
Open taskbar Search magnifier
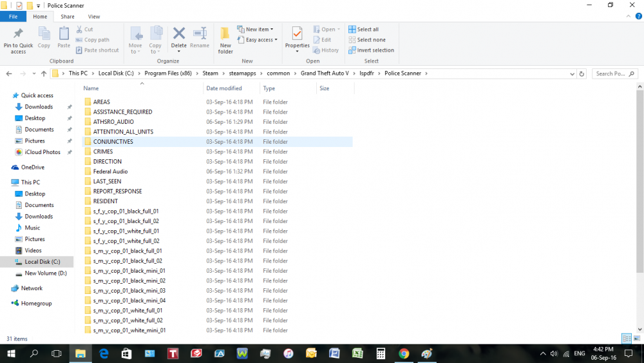click(34, 353)
